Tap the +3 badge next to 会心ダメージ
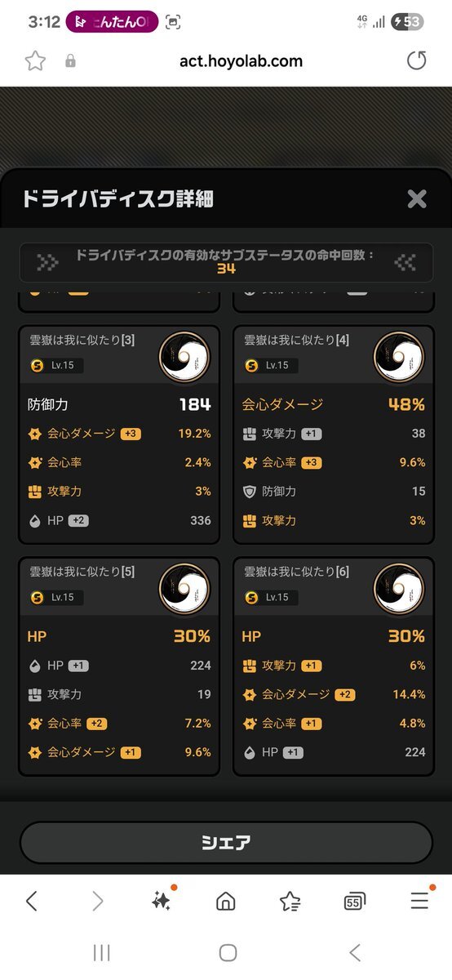 (x=131, y=434)
